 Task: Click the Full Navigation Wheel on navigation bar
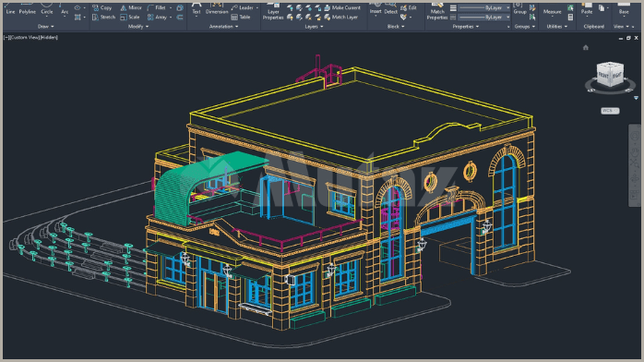pos(635,135)
